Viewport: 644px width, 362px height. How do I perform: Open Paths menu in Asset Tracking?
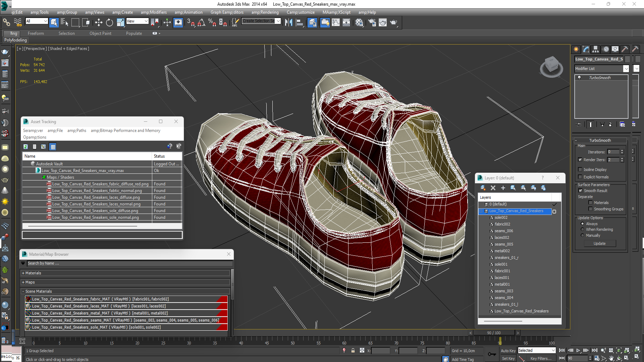77,130
